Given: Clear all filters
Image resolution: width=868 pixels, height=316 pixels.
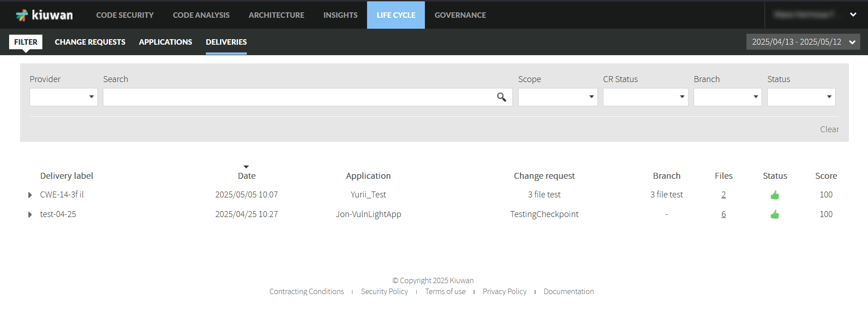Looking at the screenshot, I should point(829,130).
